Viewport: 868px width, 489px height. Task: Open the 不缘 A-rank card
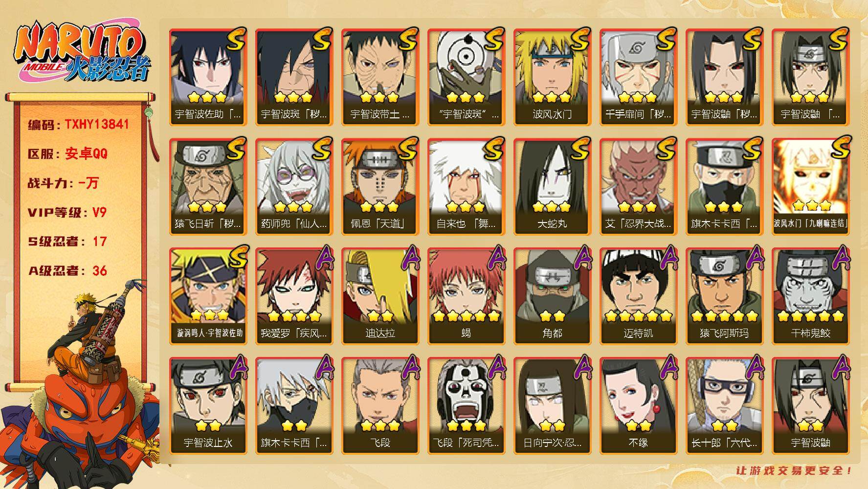[x=638, y=405]
